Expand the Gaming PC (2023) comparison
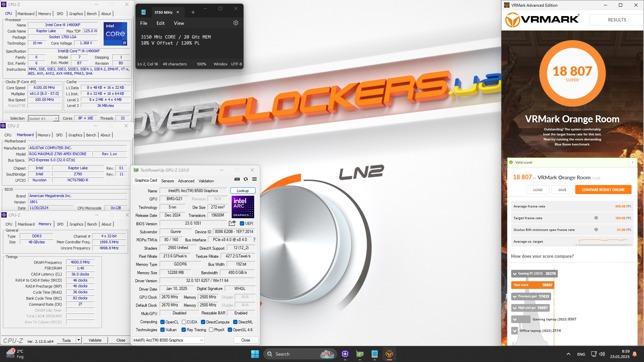644x362 pixels. pyautogui.click(x=515, y=274)
